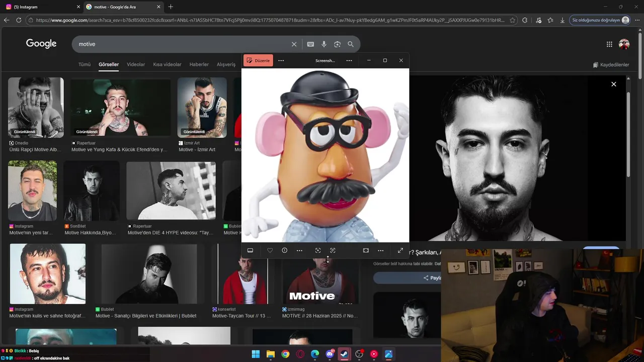Click the Siz olduğunuzu doğrulayın profile button
This screenshot has width=644, height=362.
point(600,20)
